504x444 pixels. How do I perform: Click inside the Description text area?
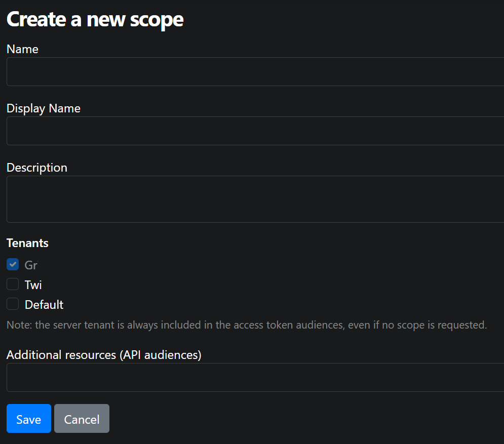click(x=255, y=199)
